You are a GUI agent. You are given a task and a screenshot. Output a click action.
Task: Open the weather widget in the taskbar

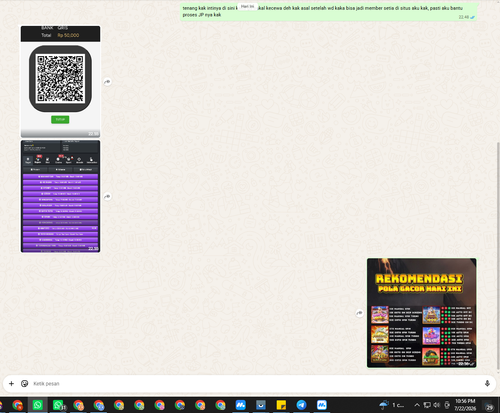(x=392, y=405)
